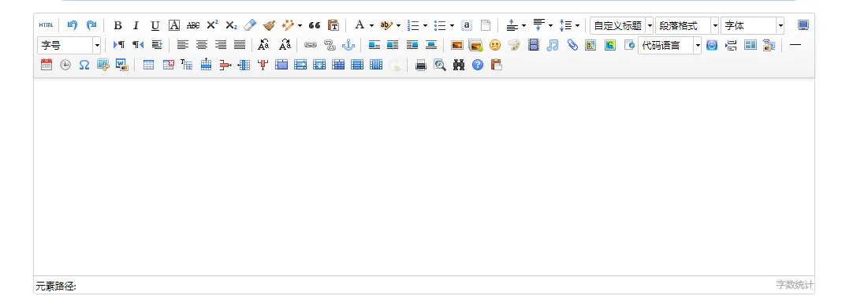Increase the first-line indent

point(157,46)
